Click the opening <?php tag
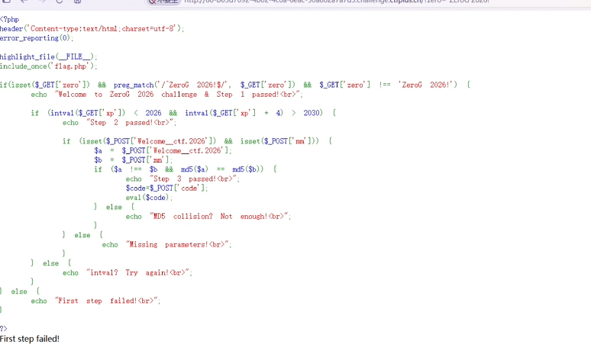The height and width of the screenshot is (364, 591). coord(9,19)
